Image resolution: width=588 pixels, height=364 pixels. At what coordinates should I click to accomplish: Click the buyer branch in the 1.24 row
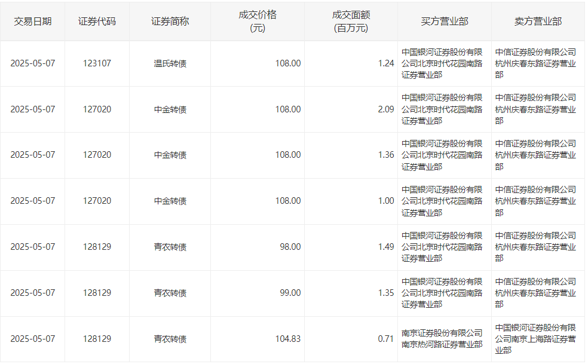442,63
